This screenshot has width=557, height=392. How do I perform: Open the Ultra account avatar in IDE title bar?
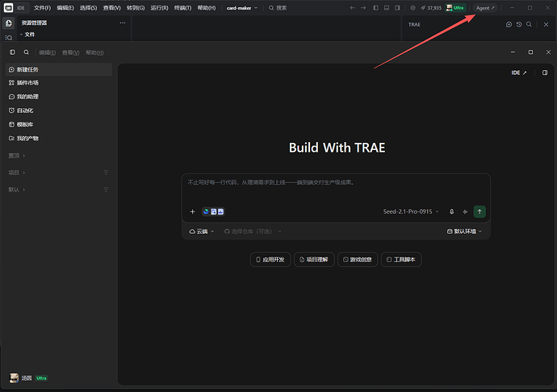click(455, 8)
